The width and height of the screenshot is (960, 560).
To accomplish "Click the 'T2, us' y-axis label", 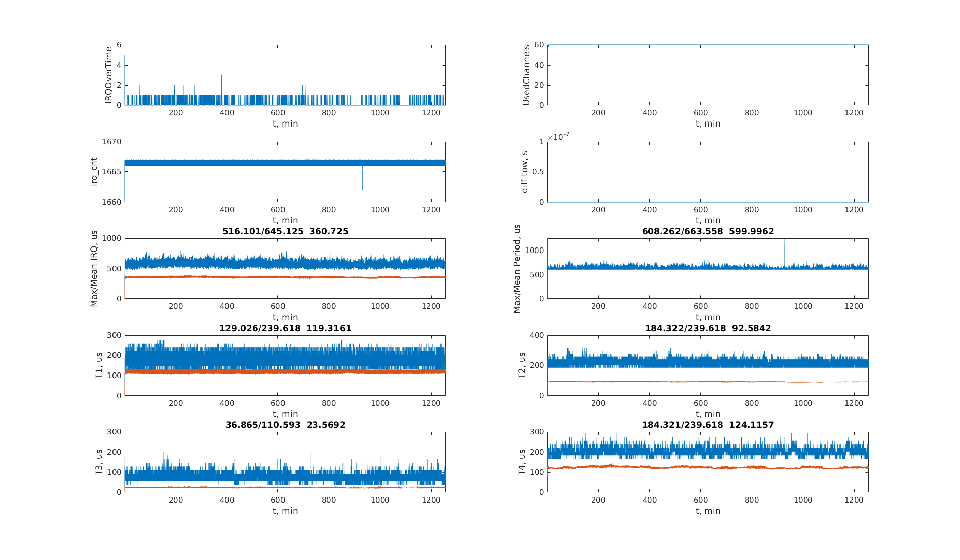I will pos(522,365).
